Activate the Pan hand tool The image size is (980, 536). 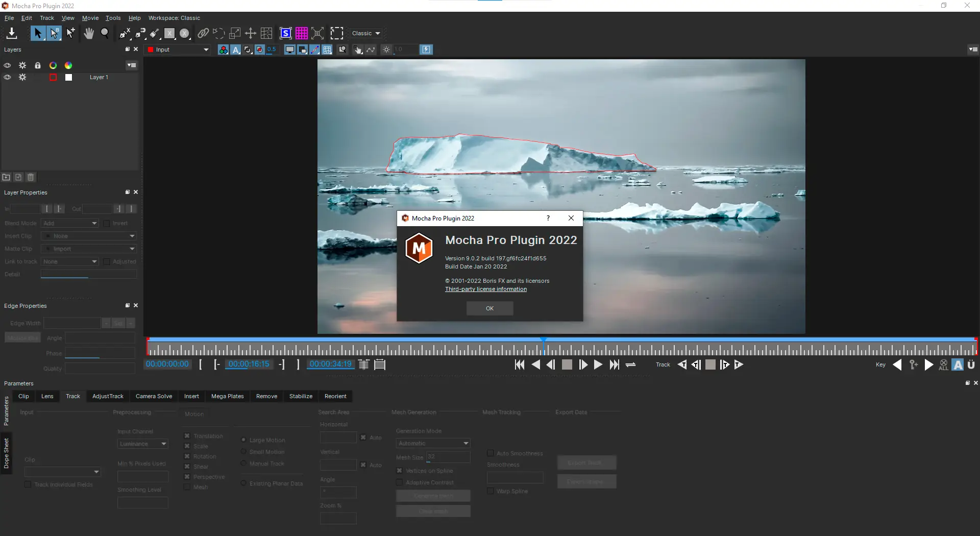tap(89, 33)
